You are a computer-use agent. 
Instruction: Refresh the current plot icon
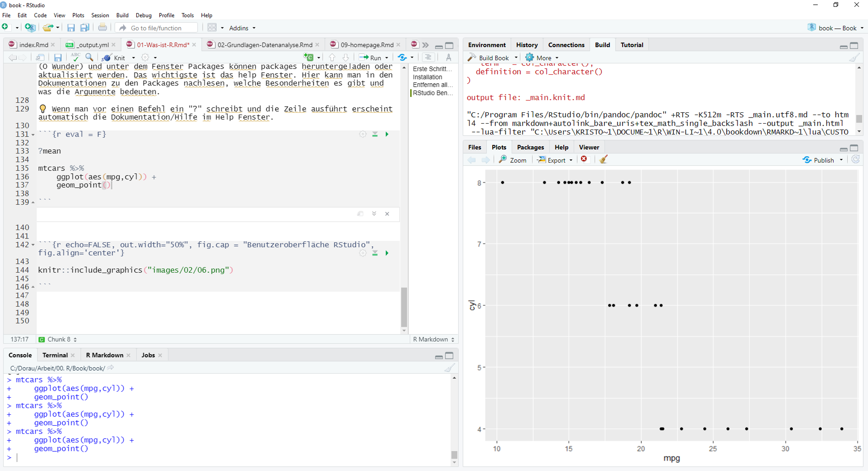coord(855,160)
